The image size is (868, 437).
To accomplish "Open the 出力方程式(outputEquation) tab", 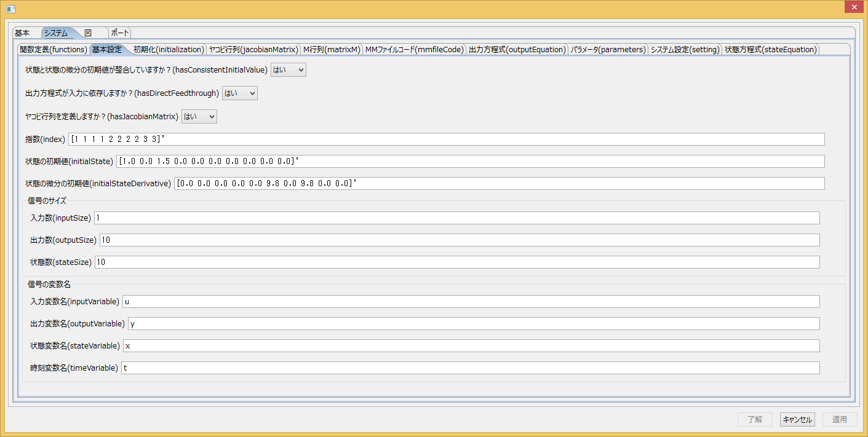I will [x=517, y=50].
